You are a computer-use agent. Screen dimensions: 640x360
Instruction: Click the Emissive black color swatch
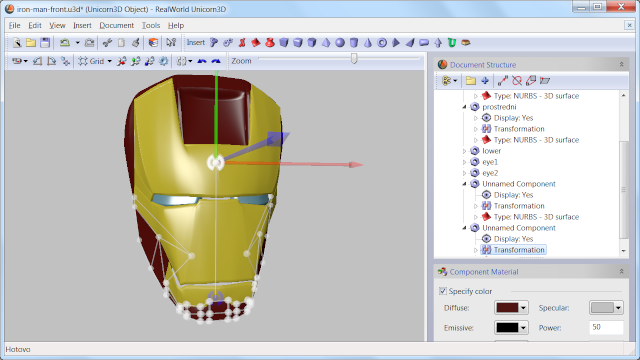[x=507, y=327]
